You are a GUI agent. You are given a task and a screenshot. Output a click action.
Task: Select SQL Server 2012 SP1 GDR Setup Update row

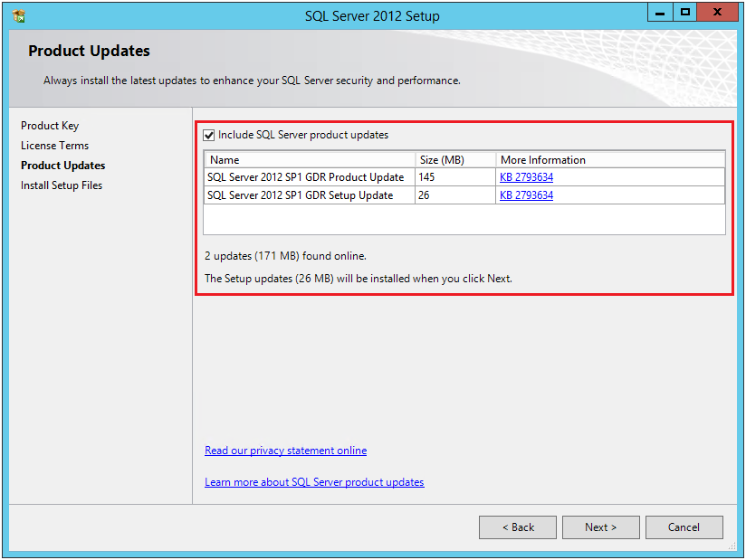click(464, 195)
